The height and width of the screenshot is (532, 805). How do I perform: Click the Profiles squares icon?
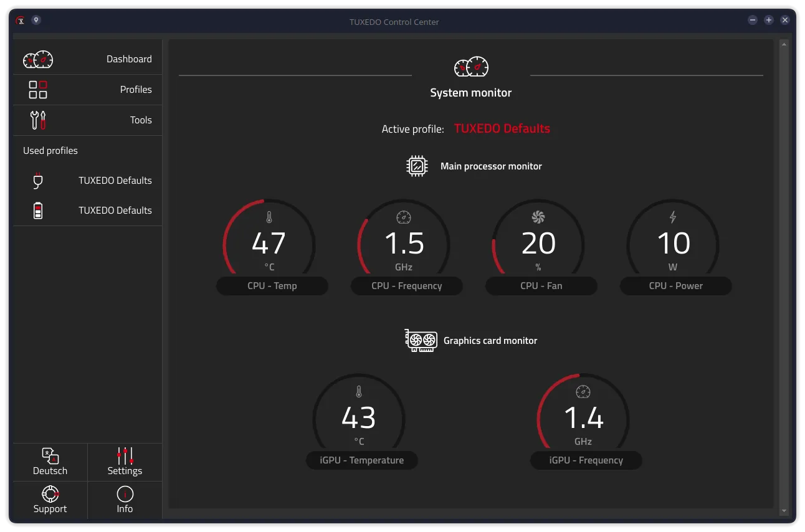point(38,90)
